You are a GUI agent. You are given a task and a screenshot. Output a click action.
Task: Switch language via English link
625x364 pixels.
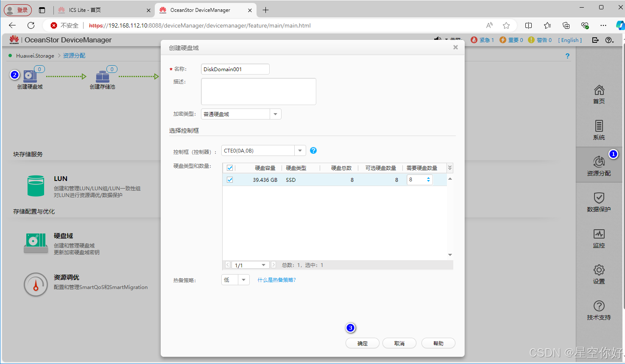570,40
